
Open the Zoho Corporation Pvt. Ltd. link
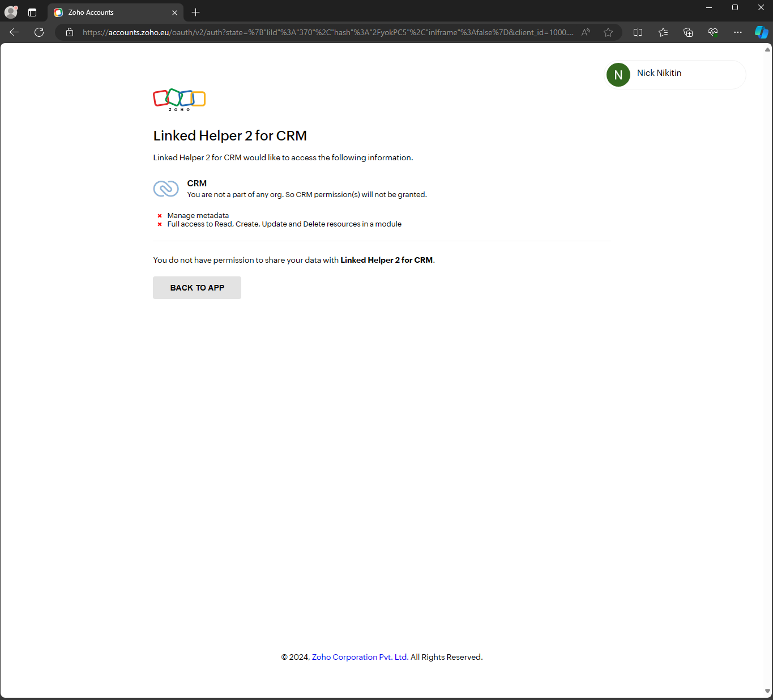[359, 657]
